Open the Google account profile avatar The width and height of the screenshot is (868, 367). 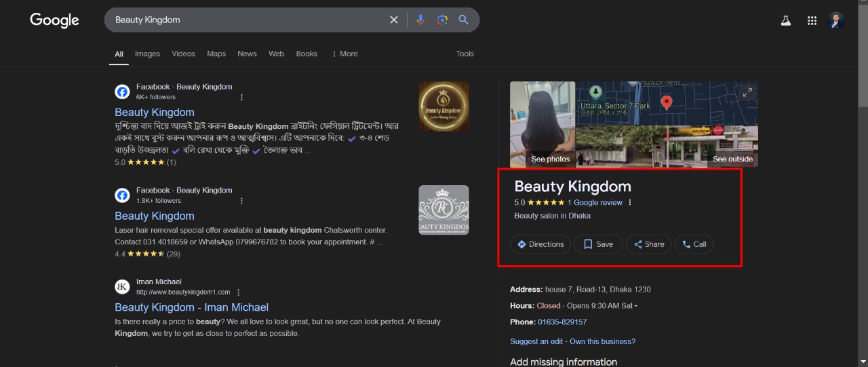pos(836,20)
